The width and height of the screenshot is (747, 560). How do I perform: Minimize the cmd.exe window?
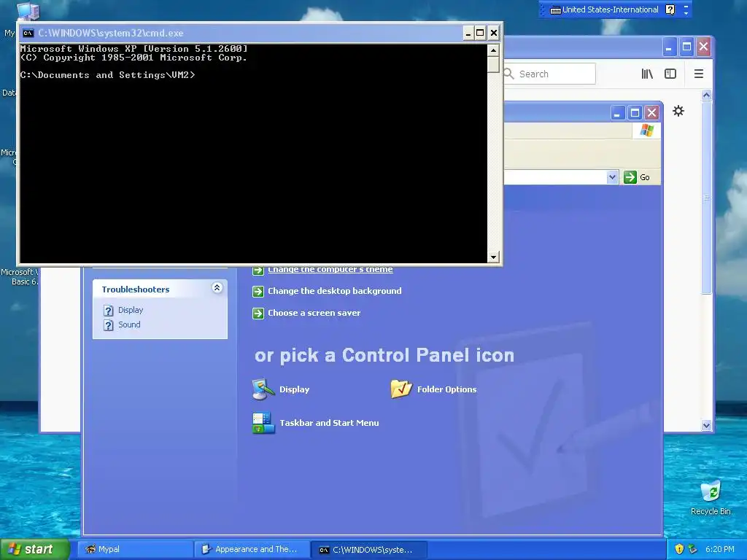pos(468,33)
